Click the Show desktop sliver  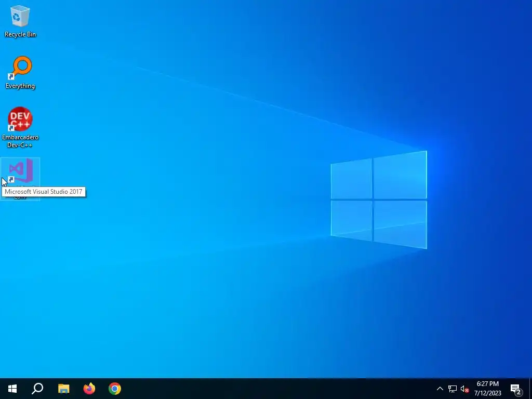point(530,389)
